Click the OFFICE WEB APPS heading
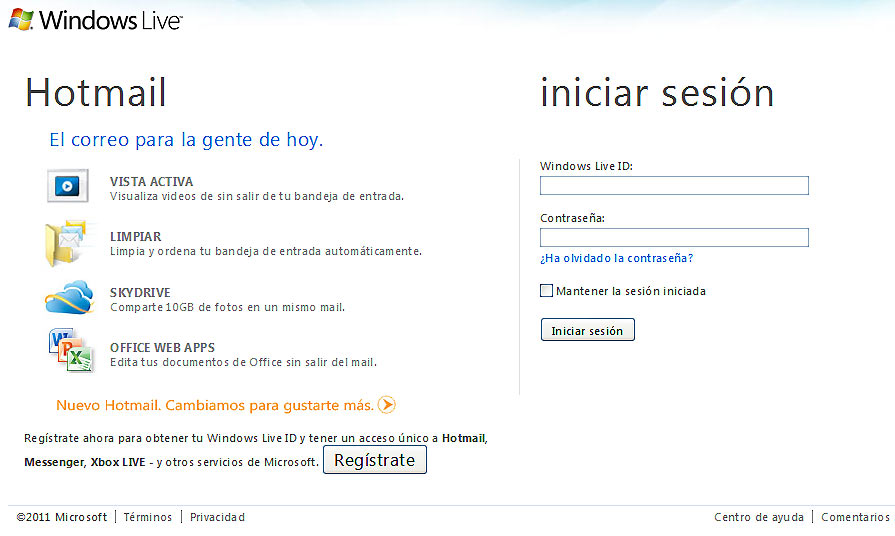 point(162,348)
